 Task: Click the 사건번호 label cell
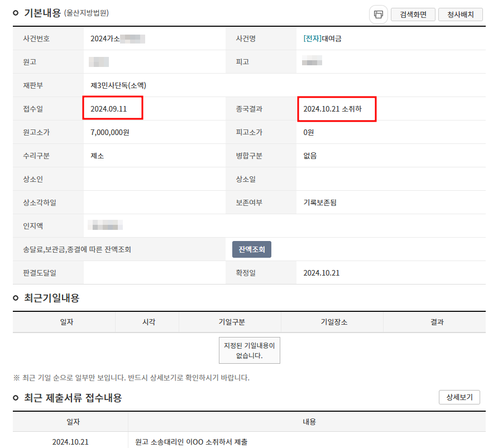pyautogui.click(x=48, y=38)
